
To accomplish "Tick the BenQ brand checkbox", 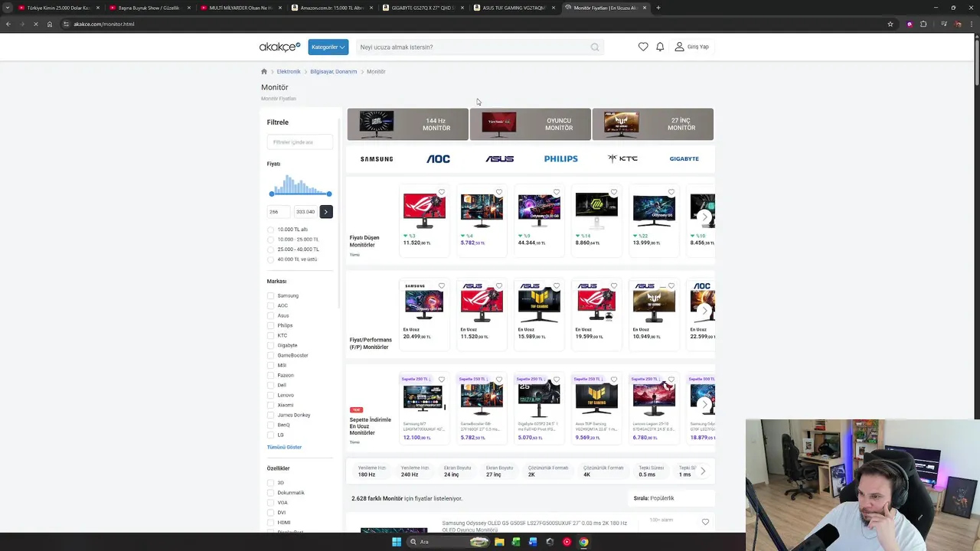I will point(270,425).
